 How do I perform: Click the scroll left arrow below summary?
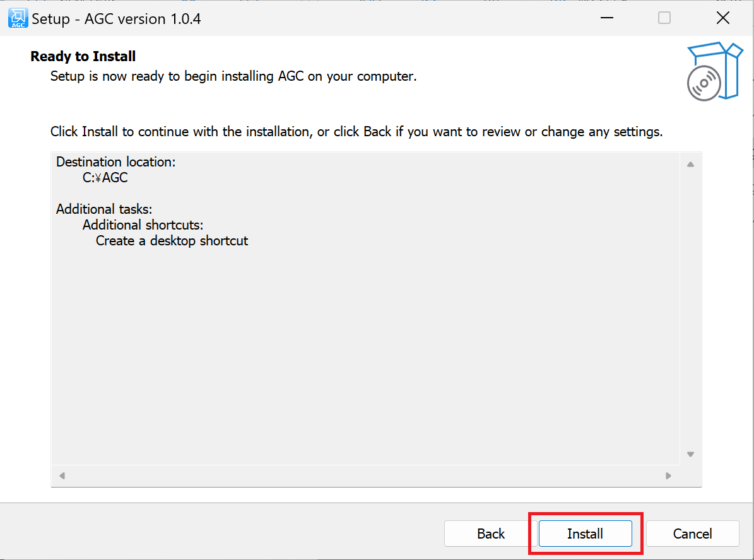pyautogui.click(x=62, y=475)
